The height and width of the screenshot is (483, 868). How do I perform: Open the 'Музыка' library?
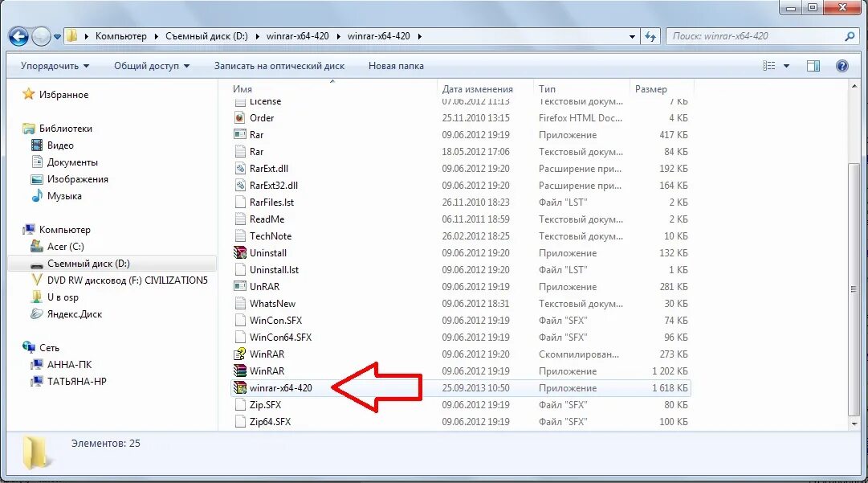tap(64, 196)
